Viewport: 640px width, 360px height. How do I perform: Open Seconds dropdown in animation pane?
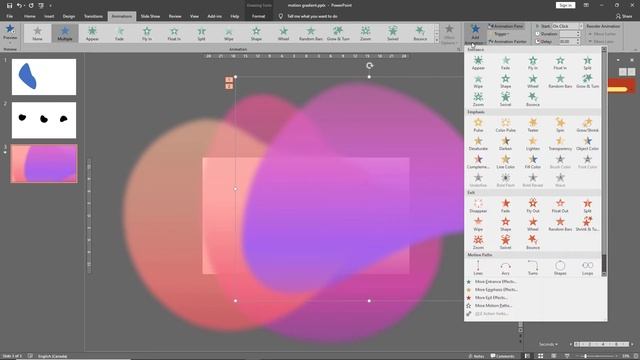point(548,344)
